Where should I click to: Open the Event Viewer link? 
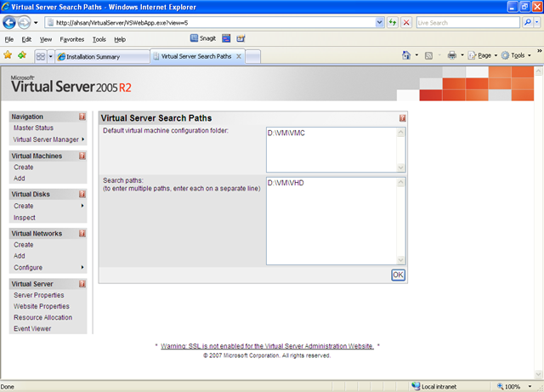(32, 328)
